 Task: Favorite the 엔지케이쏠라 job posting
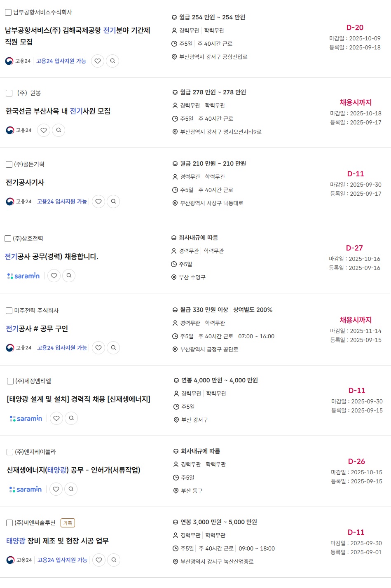56,489
